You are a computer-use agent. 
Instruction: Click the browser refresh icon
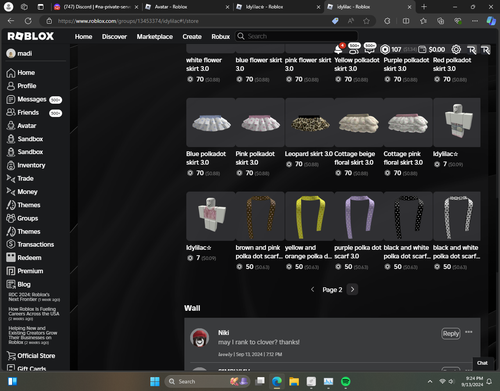tap(28, 21)
